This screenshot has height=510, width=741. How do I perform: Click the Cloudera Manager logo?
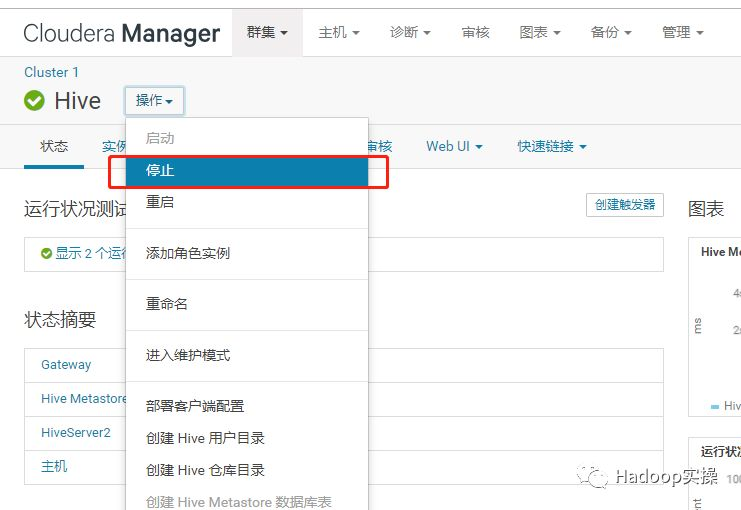[121, 33]
